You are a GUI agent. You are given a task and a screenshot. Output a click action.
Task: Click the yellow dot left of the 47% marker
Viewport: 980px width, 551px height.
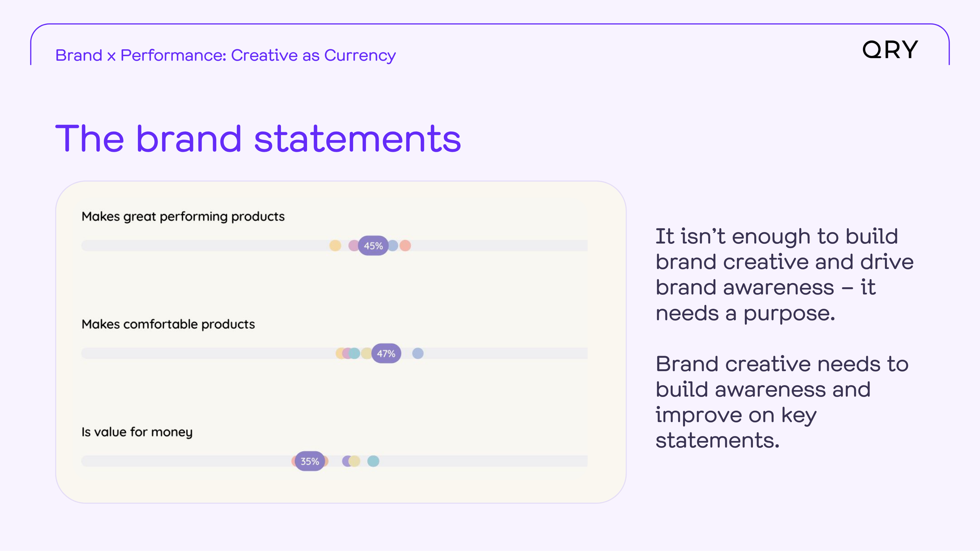(367, 353)
